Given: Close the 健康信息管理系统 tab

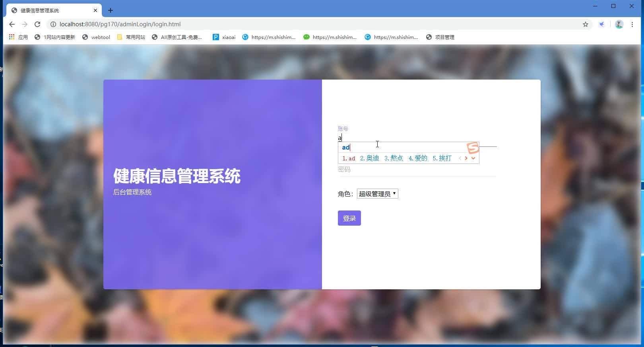Looking at the screenshot, I should tap(95, 10).
